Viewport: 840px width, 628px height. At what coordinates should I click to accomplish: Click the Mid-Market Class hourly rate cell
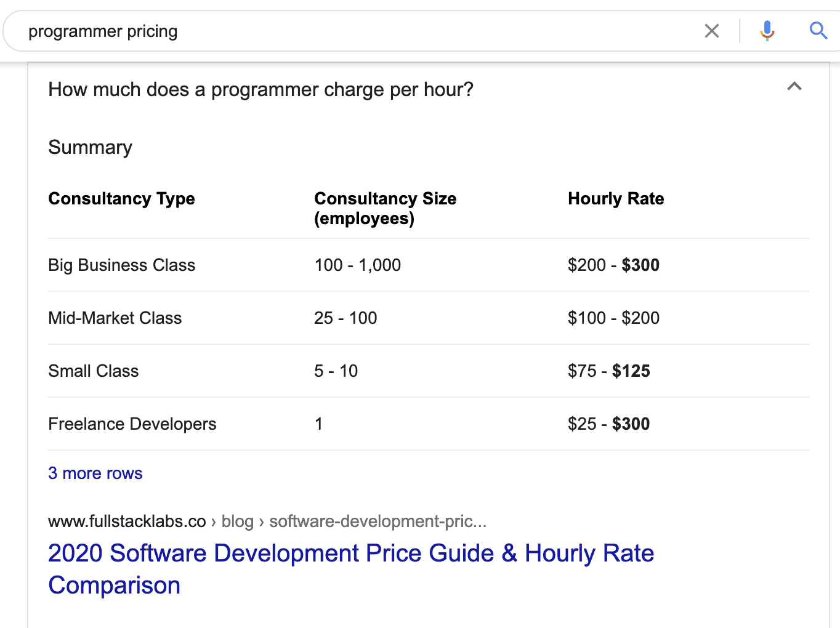613,318
